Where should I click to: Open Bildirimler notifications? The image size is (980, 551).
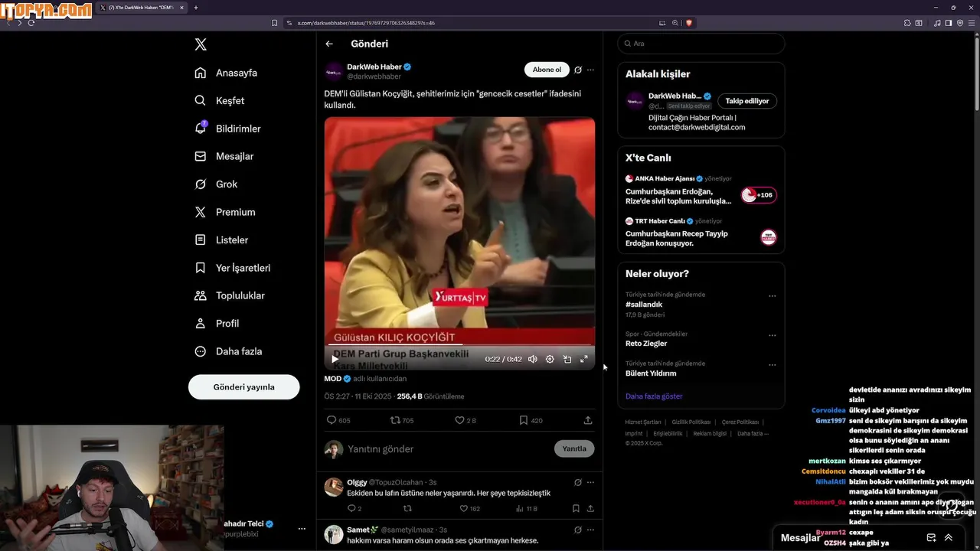[227, 129]
